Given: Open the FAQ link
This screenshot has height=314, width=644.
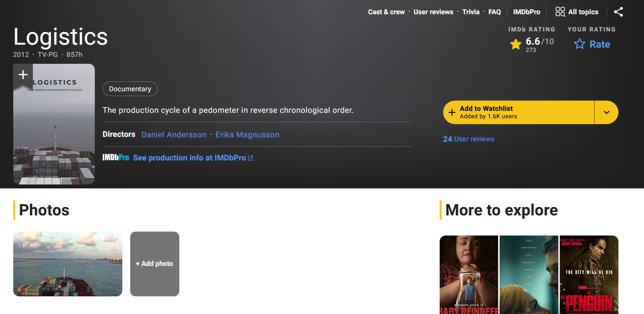Looking at the screenshot, I should pos(494,12).
